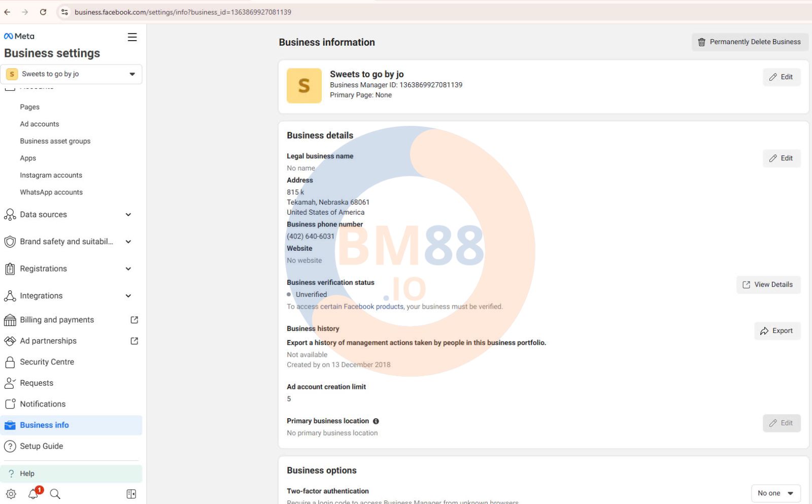Click the browser address bar URL
812x504 pixels.
[x=183, y=12]
